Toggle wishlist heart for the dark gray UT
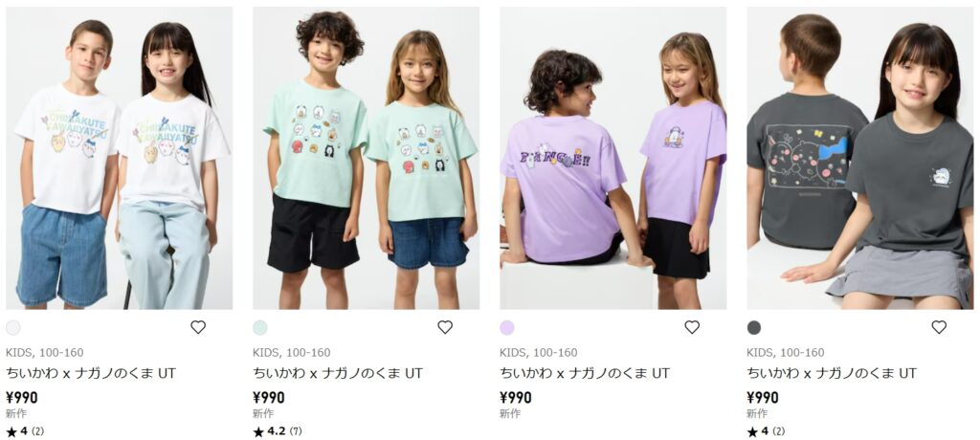This screenshot has height=440, width=980. coord(939,327)
